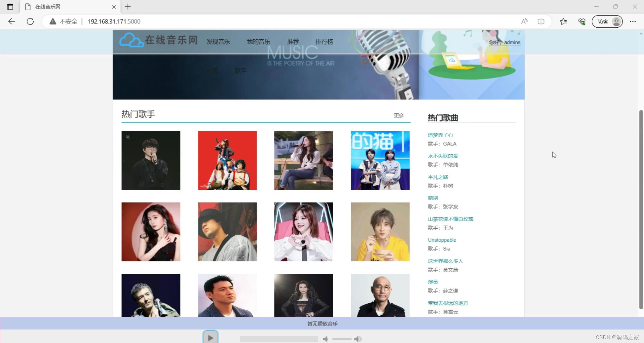644x343 pixels.
Task: Click the 更多 link beside 热门歌手
Action: pyautogui.click(x=399, y=115)
